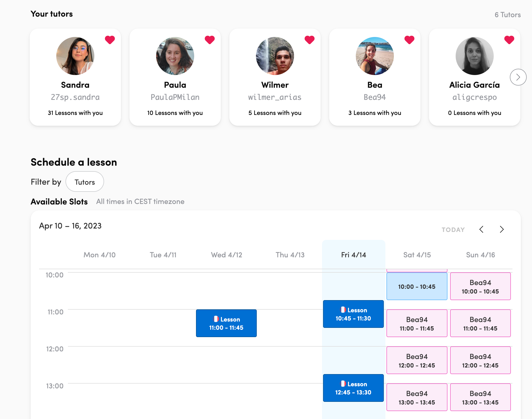
Task: Select highlighted Saturday 10:00 - 10:45 slot
Action: [417, 286]
